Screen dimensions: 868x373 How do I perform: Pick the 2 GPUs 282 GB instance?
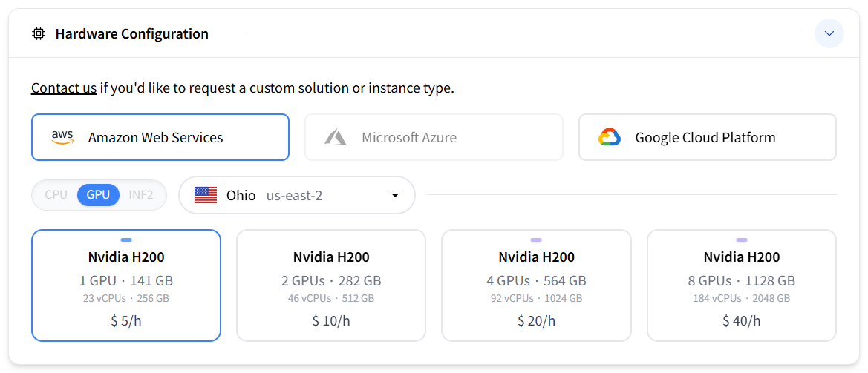(x=331, y=285)
